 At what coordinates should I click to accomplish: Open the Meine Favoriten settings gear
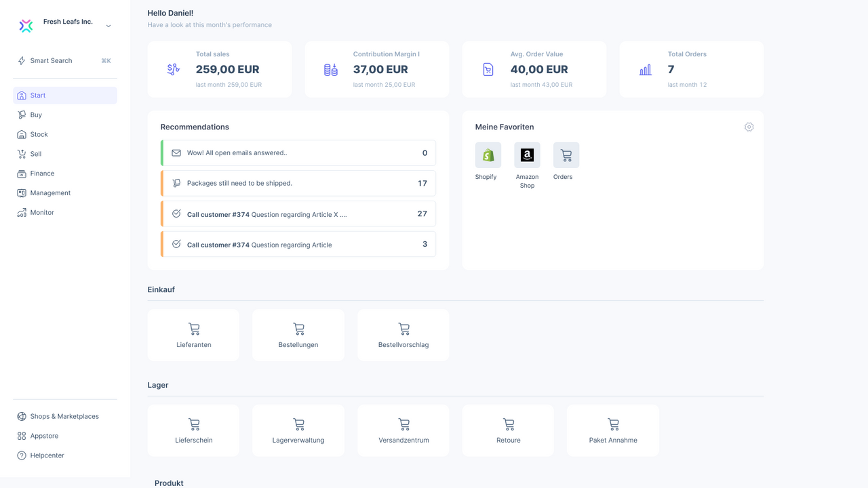point(749,127)
